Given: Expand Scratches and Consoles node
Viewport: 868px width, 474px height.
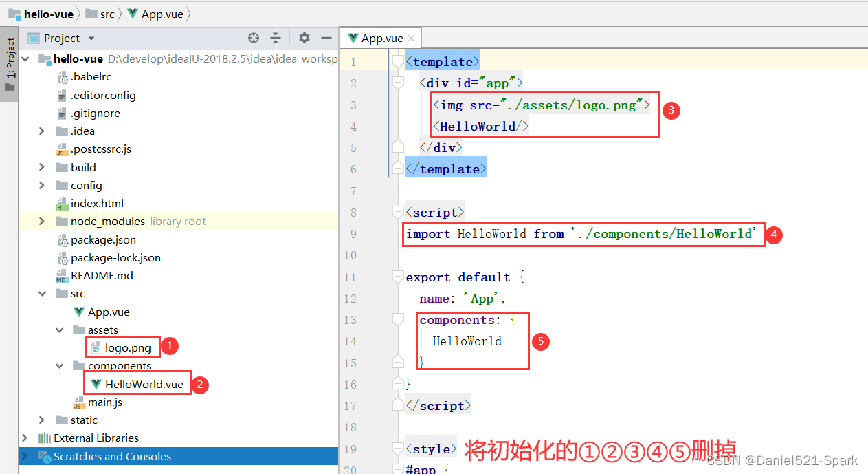Looking at the screenshot, I should tap(25, 456).
